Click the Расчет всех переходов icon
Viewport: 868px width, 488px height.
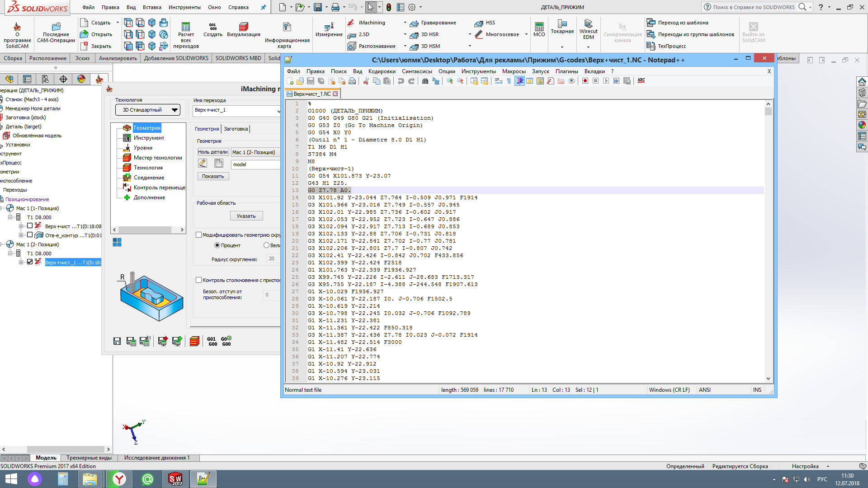(x=186, y=27)
